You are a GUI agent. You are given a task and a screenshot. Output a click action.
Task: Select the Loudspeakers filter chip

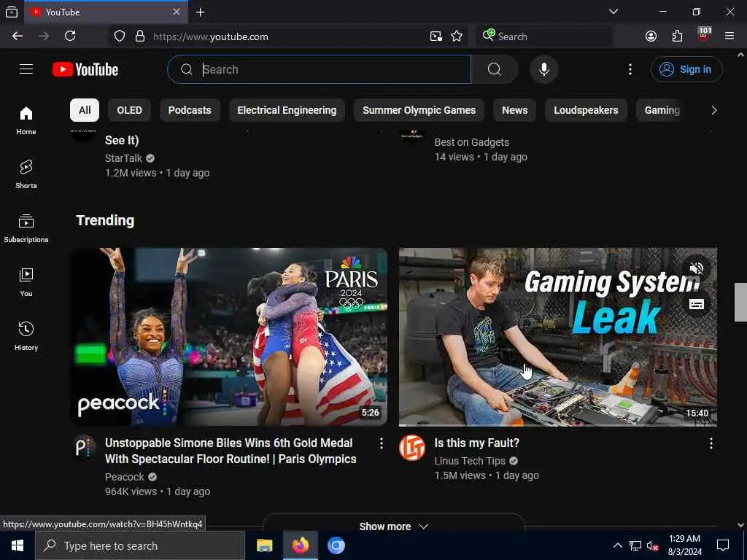click(x=586, y=110)
